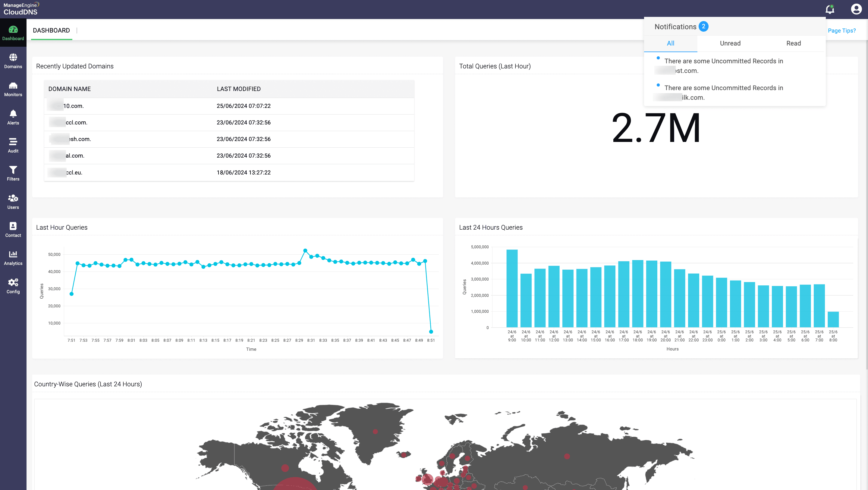Click the 8:30 peak data point
Image resolution: width=868 pixels, height=490 pixels.
pos(305,250)
